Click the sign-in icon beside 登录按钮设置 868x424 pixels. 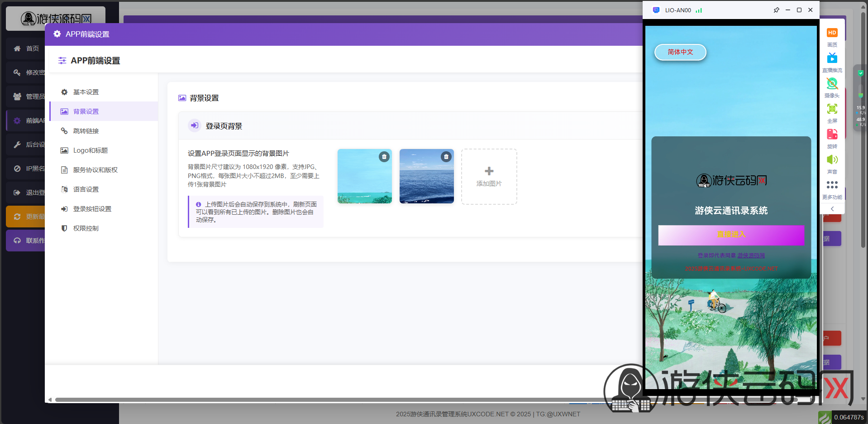tap(64, 209)
